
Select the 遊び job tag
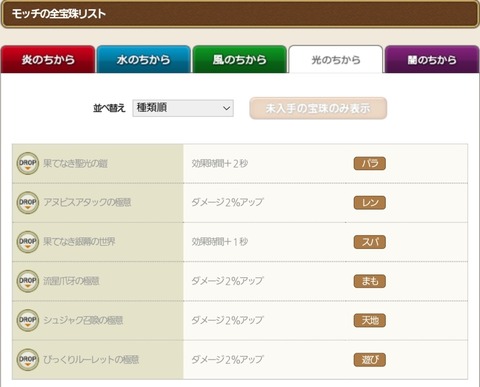tap(370, 360)
